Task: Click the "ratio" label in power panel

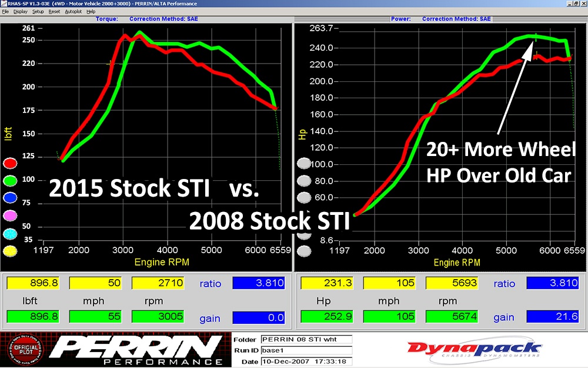Action: 505,284
